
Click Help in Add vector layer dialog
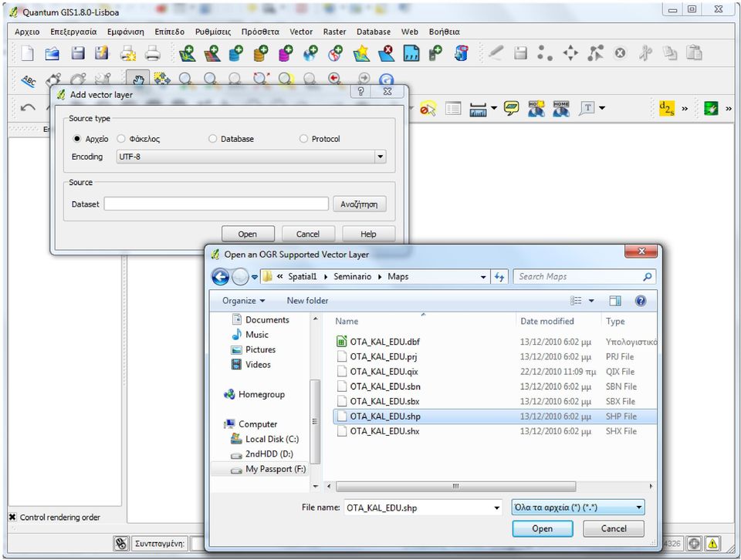[368, 234]
